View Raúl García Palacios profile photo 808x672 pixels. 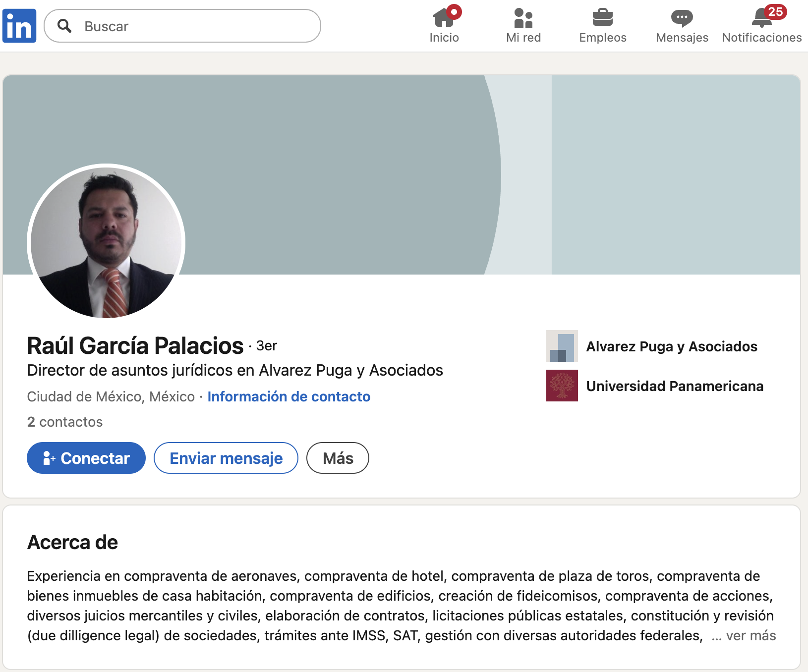click(x=106, y=242)
